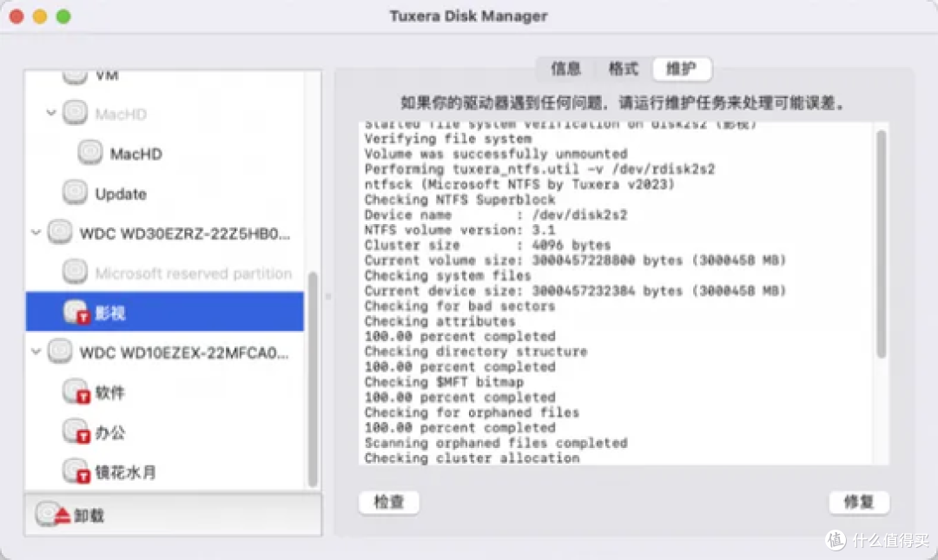Open the 格式 tab

(624, 69)
